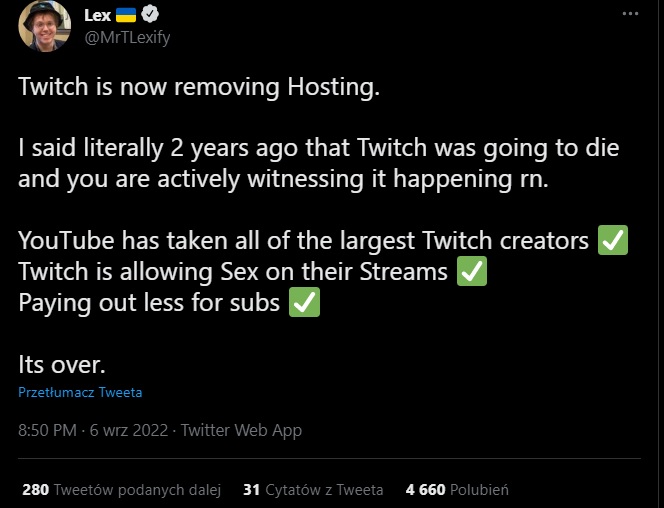The height and width of the screenshot is (508, 664).
Task: Click the '8:50 PM · 6 wrz 2022' timestamp
Action: (93, 431)
